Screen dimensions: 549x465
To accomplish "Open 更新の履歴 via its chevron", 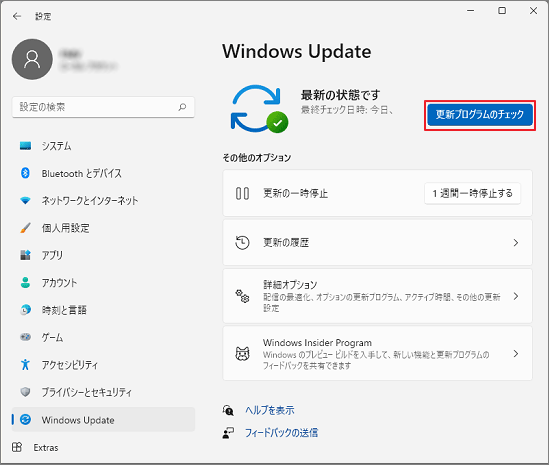I will coord(515,243).
